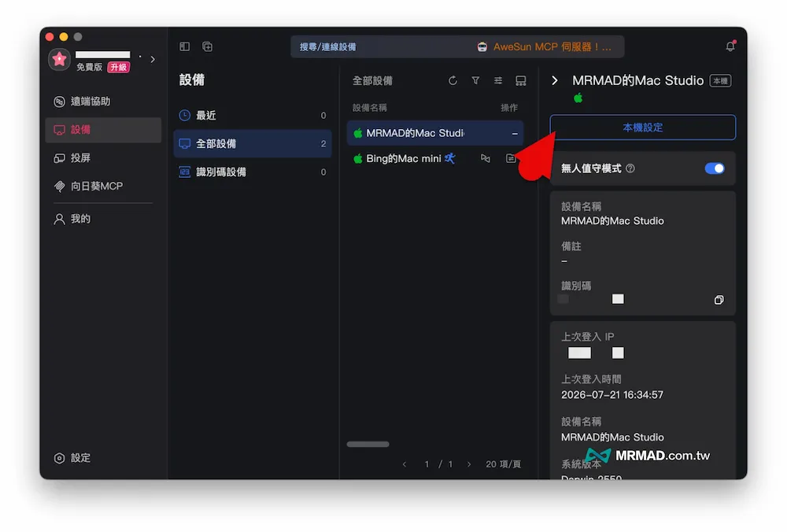Click the 設備名稱 column header
The width and height of the screenshot is (787, 532).
point(369,108)
